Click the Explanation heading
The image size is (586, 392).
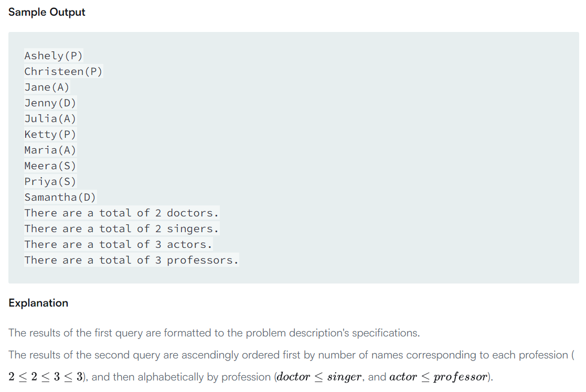(x=38, y=303)
